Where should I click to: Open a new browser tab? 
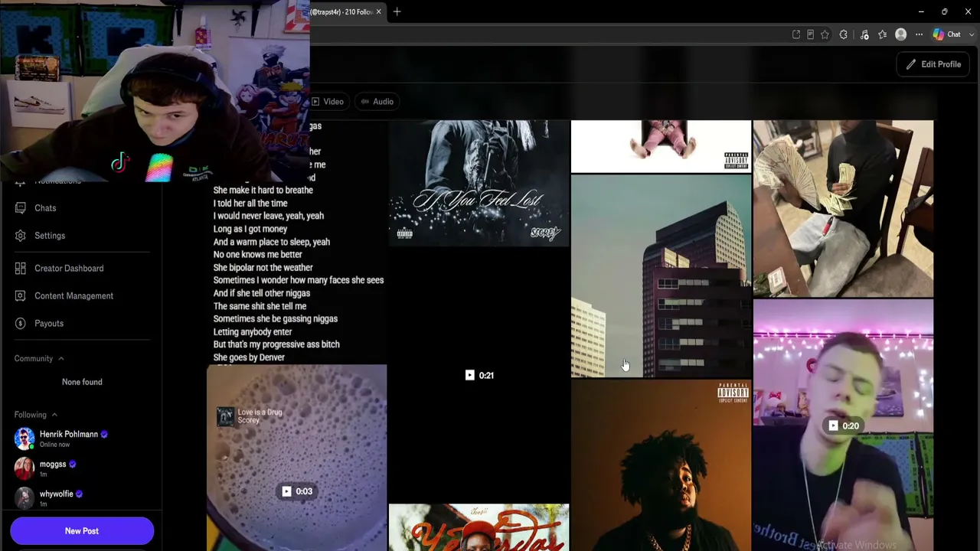(397, 11)
